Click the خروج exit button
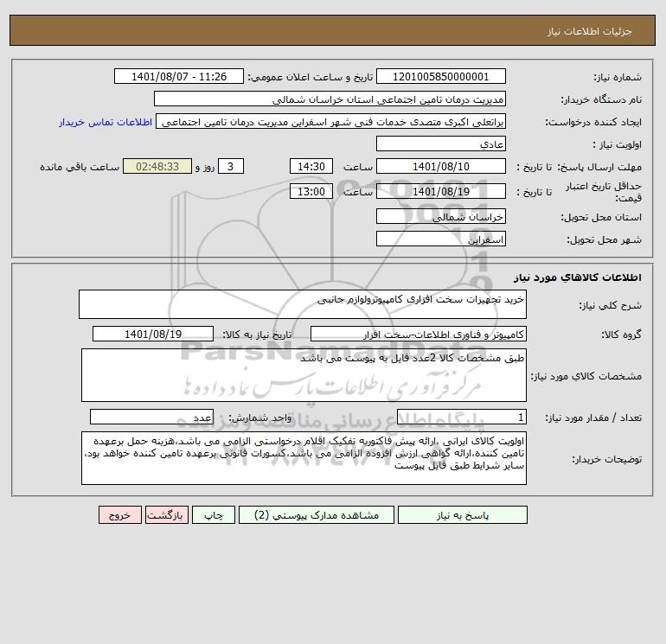Viewport: 666px width, 644px height. 120,515
